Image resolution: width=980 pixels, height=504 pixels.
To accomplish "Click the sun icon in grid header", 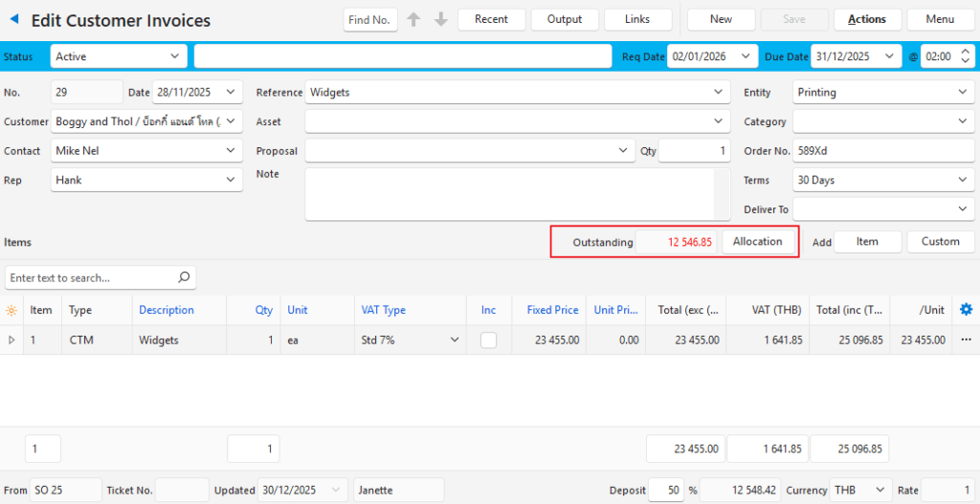I will (11, 311).
